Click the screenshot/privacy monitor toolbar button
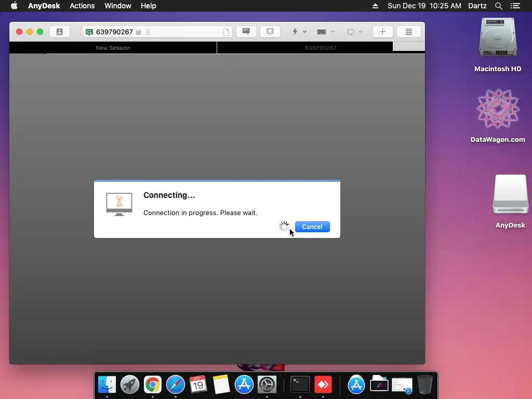 pos(270,32)
